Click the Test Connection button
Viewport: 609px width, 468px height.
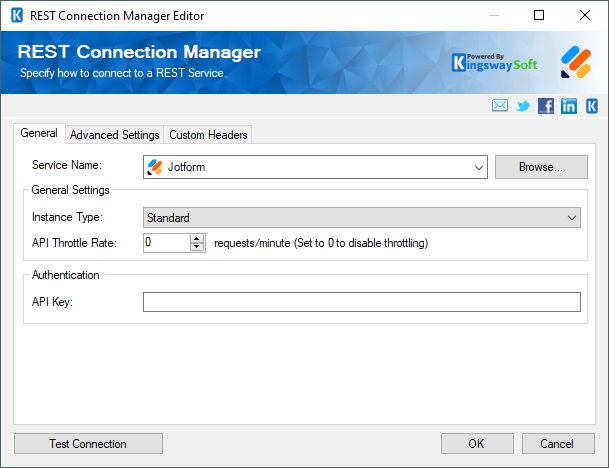pos(88,444)
